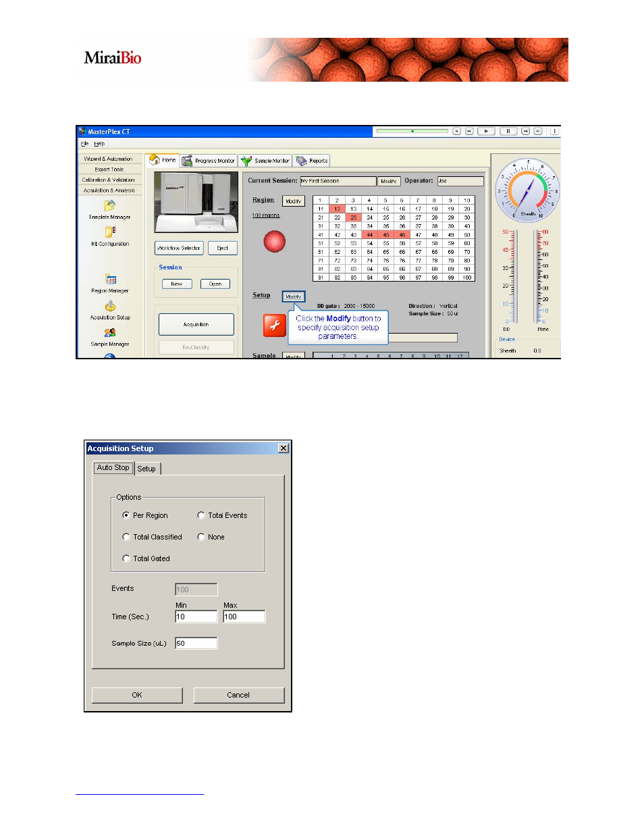Switch to the Progress Monitor tab
The width and height of the screenshot is (644, 834).
click(209, 161)
